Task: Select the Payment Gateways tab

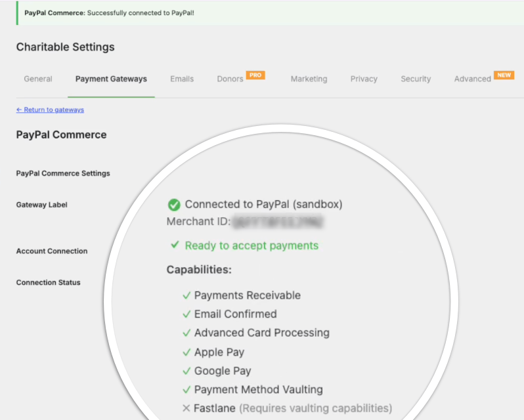Action: pyautogui.click(x=111, y=79)
